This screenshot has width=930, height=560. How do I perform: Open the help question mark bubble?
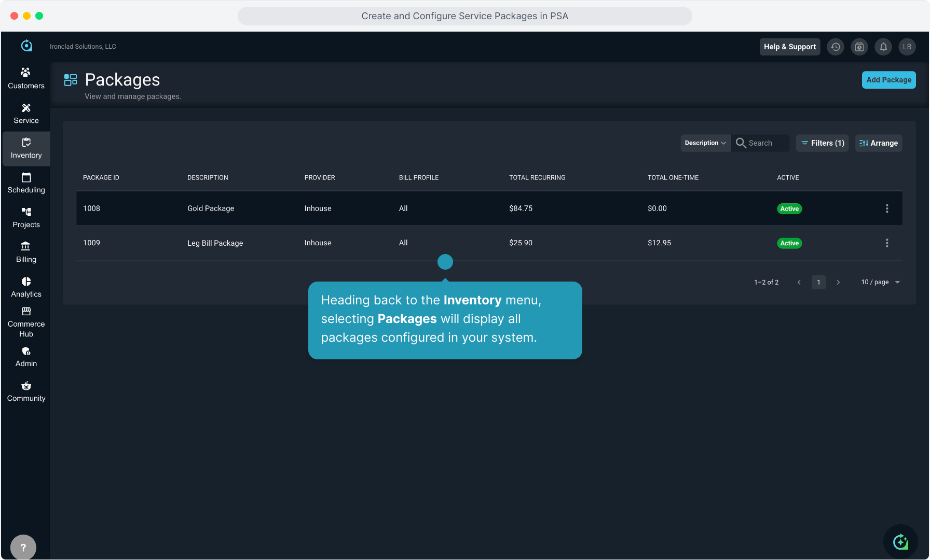click(x=23, y=547)
